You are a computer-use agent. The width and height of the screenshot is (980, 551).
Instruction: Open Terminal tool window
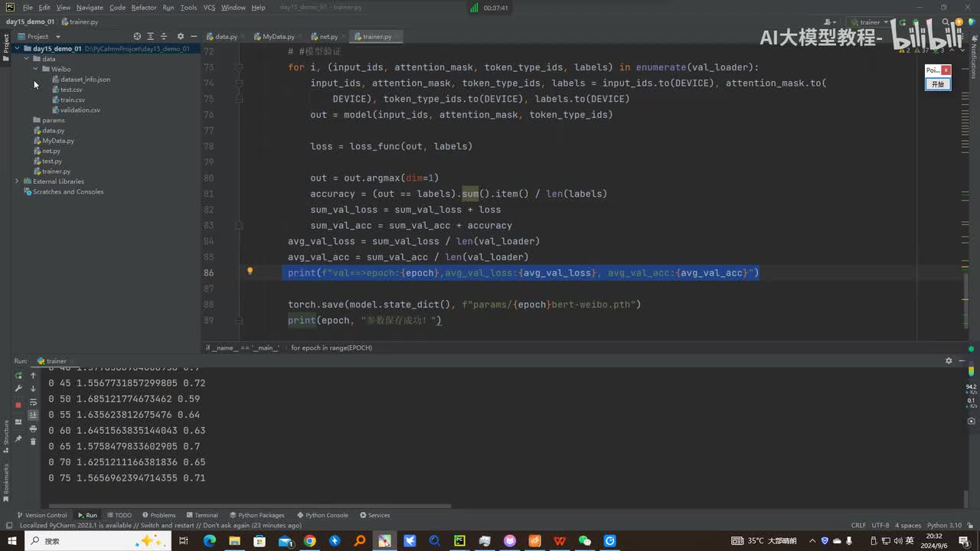coord(202,515)
